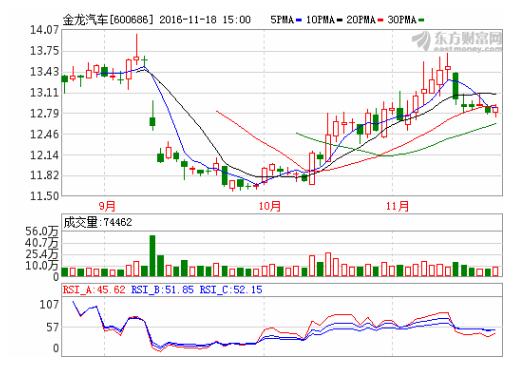Click the red 20PMA legend marker
The height and width of the screenshot is (365, 528).
tap(381, 20)
